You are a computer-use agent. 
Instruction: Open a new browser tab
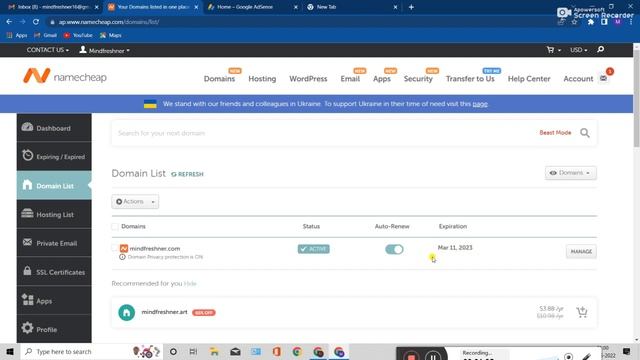pyautogui.click(x=411, y=7)
